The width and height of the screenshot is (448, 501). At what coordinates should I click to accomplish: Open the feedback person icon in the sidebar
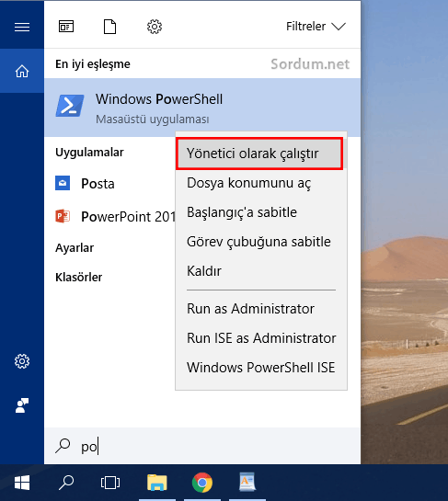click(22, 405)
